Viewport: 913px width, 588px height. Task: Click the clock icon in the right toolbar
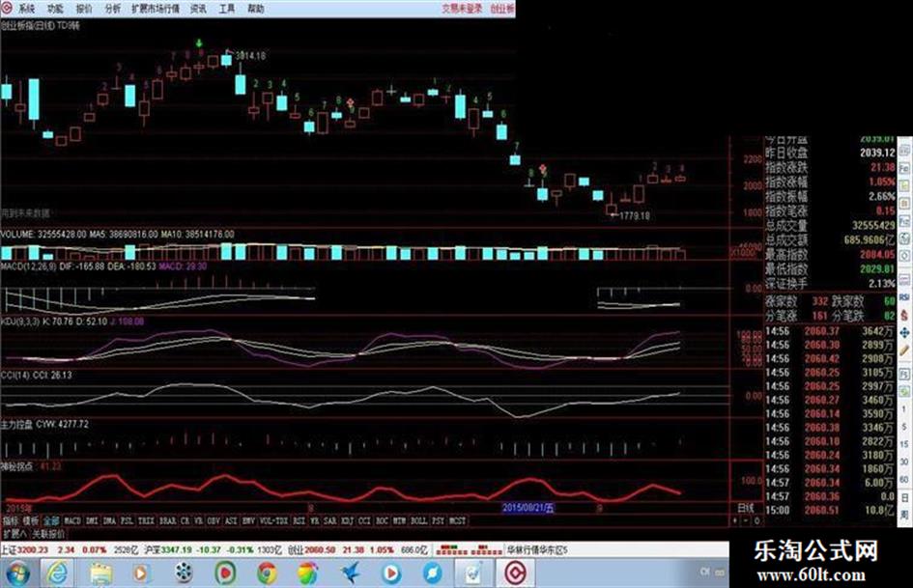tap(904, 256)
